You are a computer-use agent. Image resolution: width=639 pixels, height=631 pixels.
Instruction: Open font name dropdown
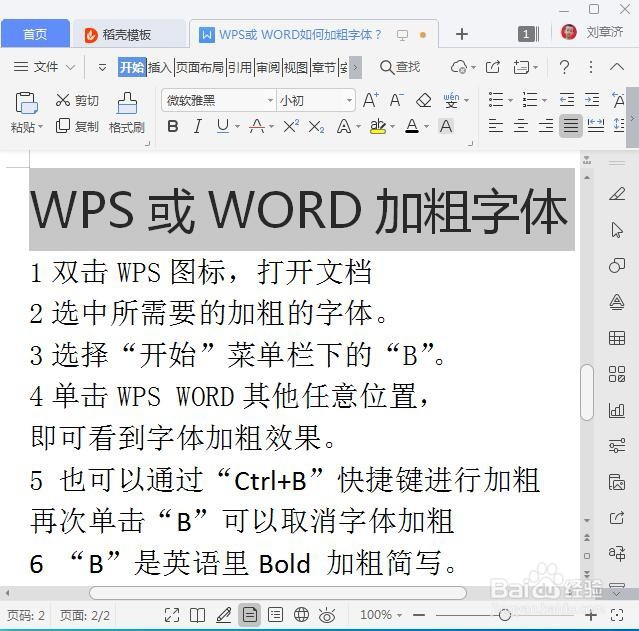pyautogui.click(x=270, y=100)
